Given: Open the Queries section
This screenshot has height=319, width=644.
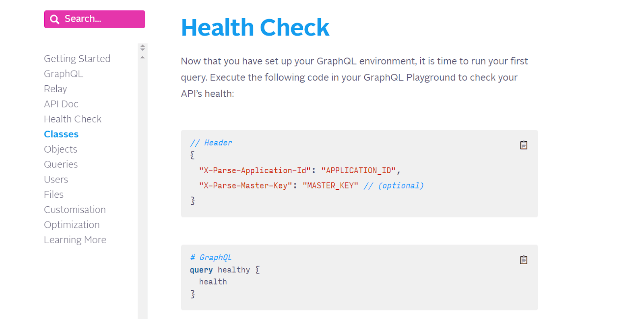Looking at the screenshot, I should click(61, 164).
